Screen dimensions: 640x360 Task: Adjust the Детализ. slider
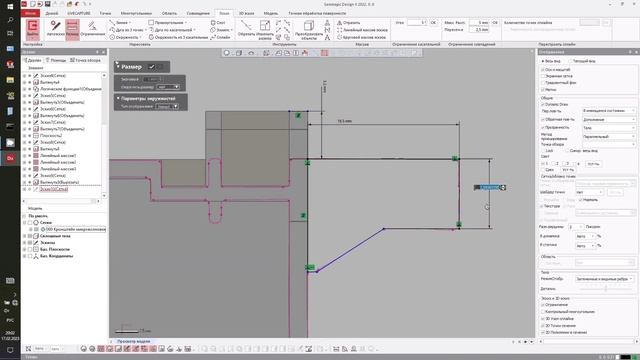click(x=606, y=289)
